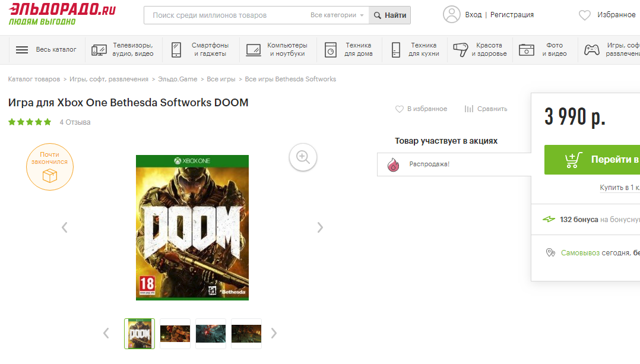Click the refrigerator category icon

click(396, 50)
